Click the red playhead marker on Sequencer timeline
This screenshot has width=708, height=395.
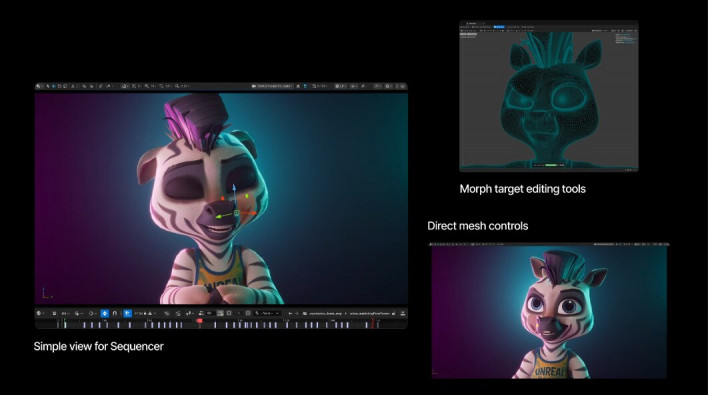(x=199, y=321)
